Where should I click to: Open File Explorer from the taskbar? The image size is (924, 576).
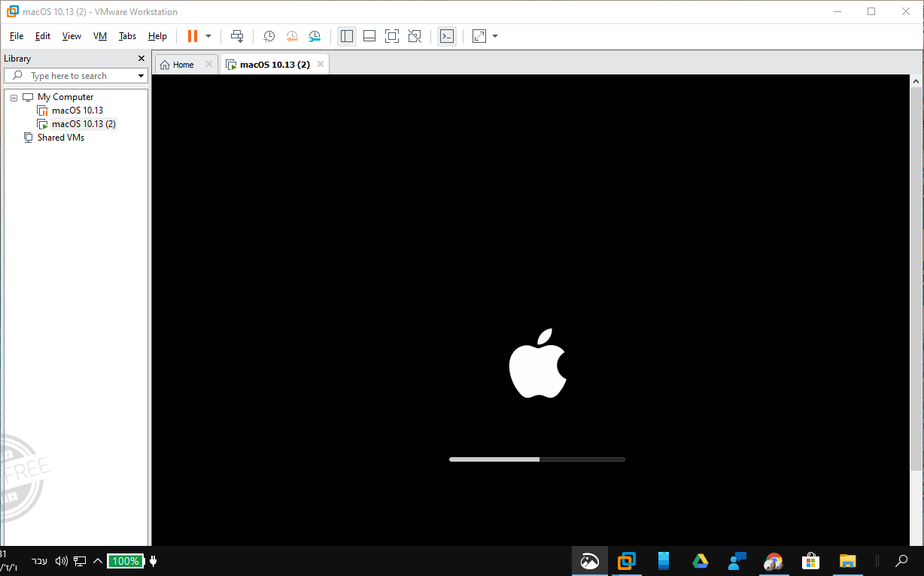click(x=847, y=561)
